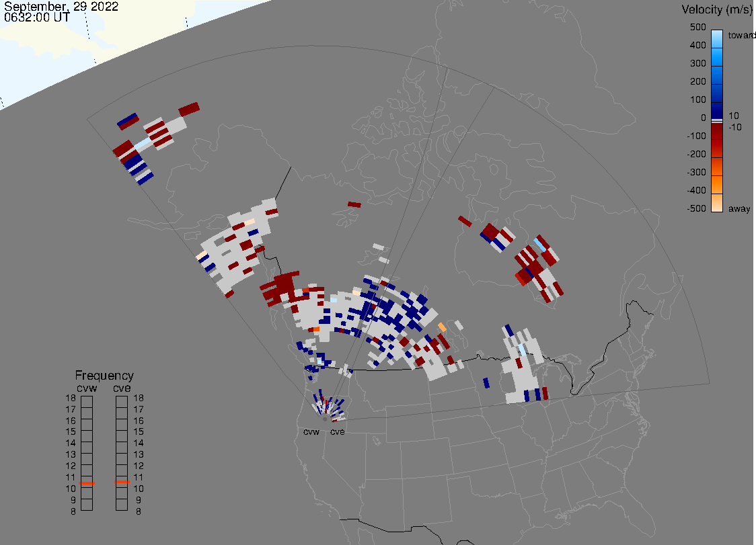The height and width of the screenshot is (545, 756).
Task: Select '8' on the cvw frequency scale
Action: tap(73, 512)
